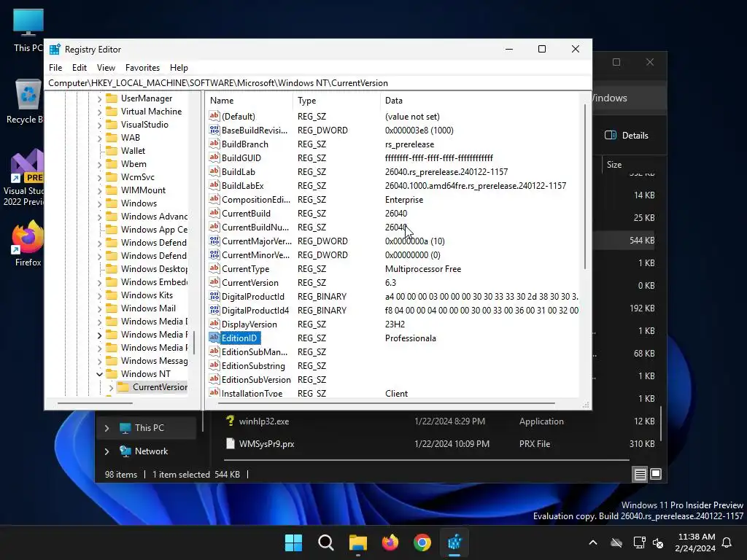Open the Help menu in Registry Editor
747x560 pixels.
tap(179, 68)
